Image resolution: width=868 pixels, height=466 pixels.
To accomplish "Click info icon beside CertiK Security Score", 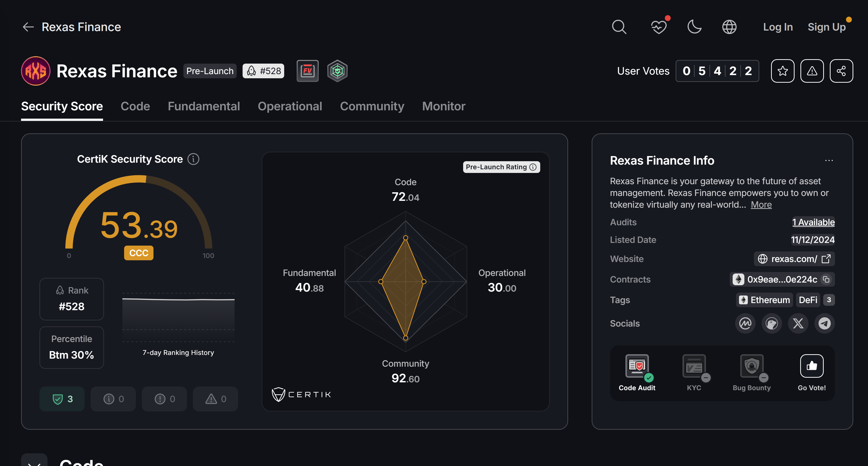I will (x=193, y=159).
